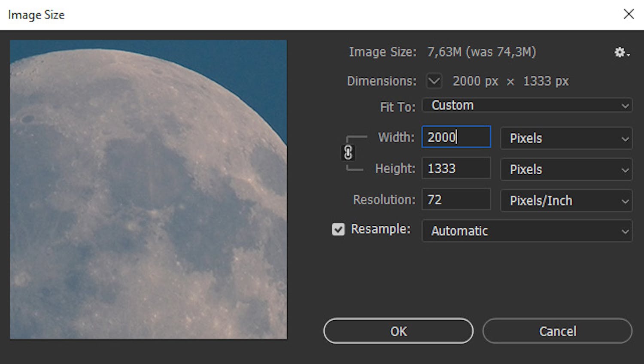Click Cancel to discard the resize

557,331
